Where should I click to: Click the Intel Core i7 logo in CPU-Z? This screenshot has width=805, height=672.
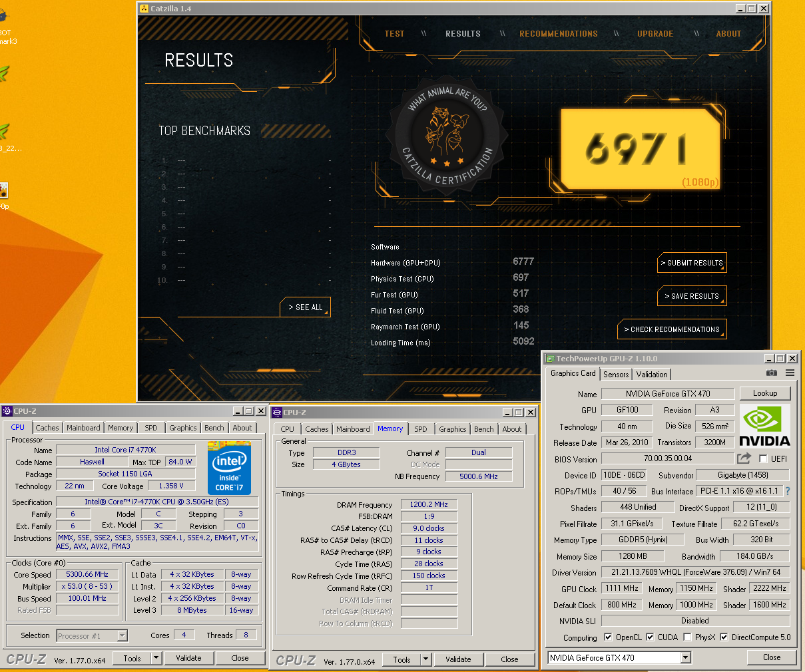(229, 468)
